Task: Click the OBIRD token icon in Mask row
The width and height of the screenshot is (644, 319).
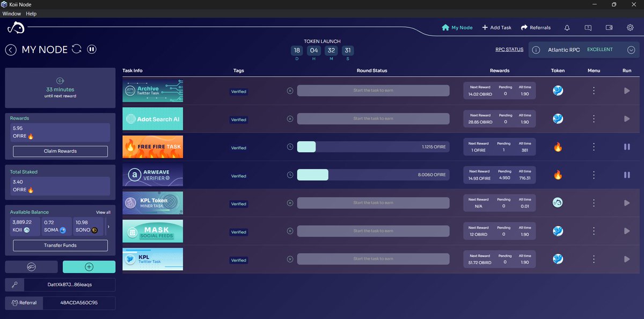Action: click(558, 231)
